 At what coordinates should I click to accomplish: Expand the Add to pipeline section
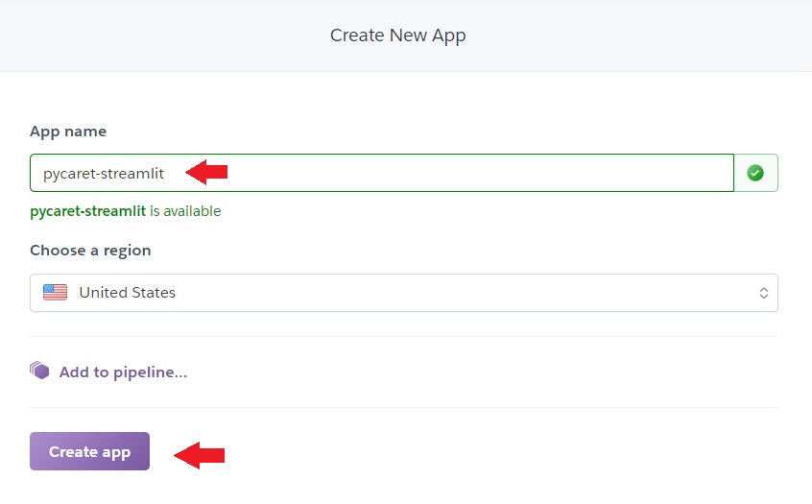[123, 372]
